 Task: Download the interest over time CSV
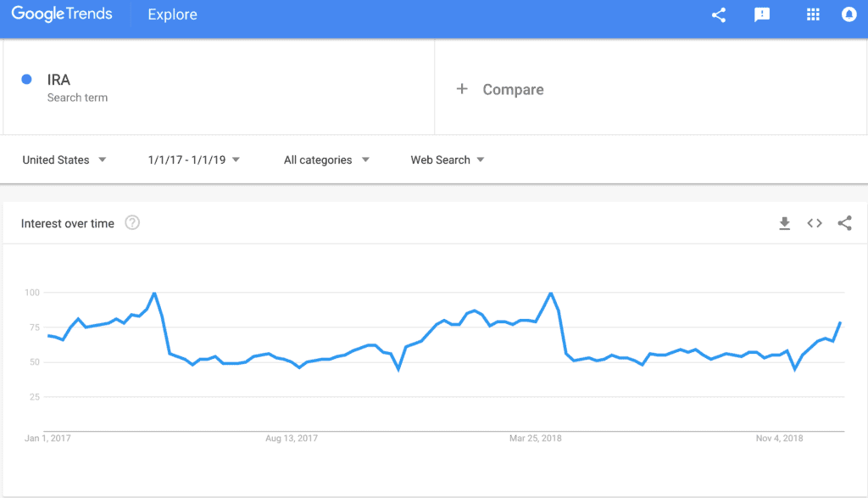[x=784, y=223]
